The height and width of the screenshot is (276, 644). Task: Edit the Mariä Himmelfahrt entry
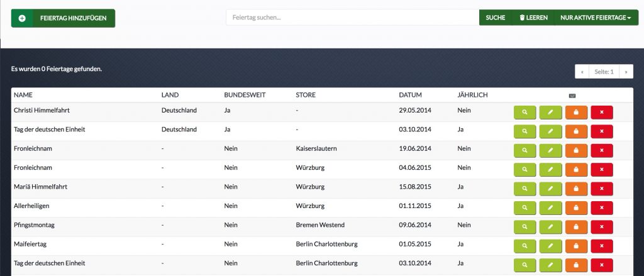pos(550,189)
